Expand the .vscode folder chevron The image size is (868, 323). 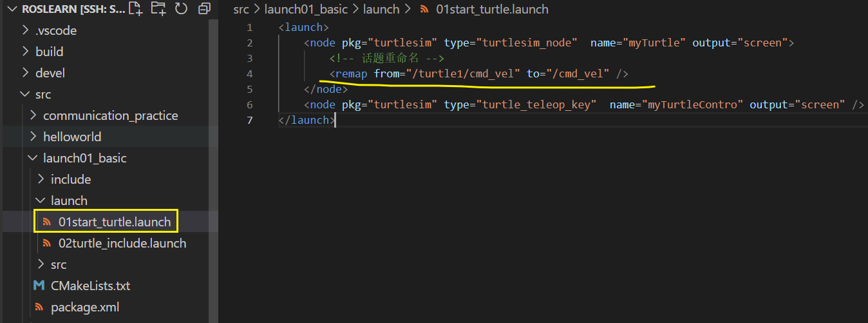[x=26, y=30]
